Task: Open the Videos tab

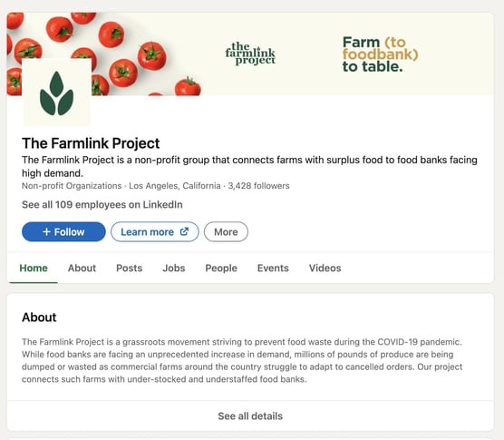Action: click(325, 268)
